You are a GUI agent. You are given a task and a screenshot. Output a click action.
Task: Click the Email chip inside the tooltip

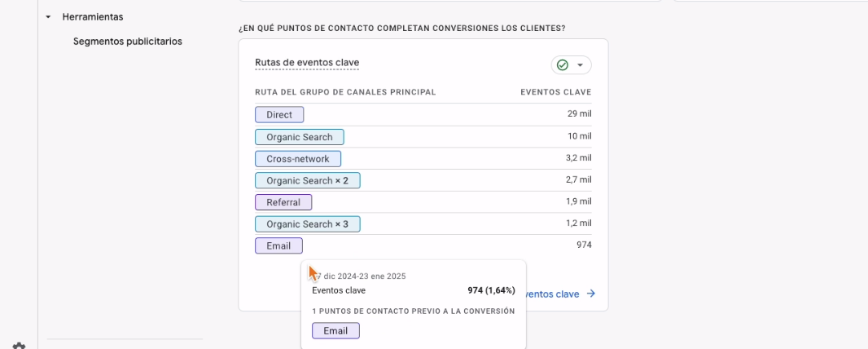point(335,331)
